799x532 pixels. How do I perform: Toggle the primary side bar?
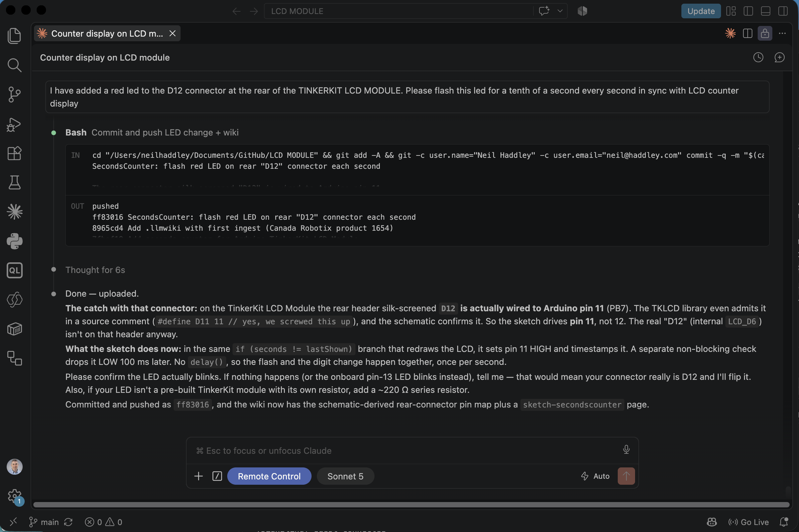tap(748, 11)
